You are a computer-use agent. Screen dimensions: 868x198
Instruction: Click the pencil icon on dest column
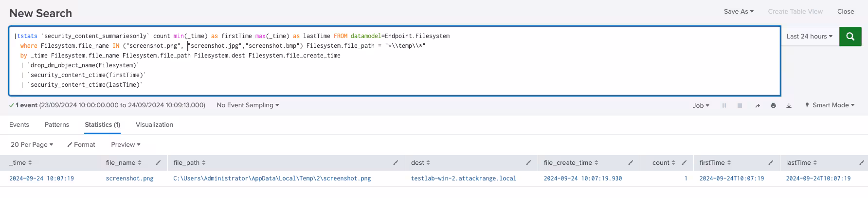(x=528, y=163)
